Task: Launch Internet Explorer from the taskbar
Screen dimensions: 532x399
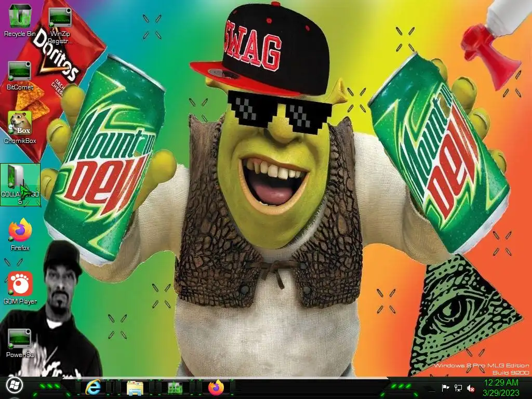Action: point(92,388)
